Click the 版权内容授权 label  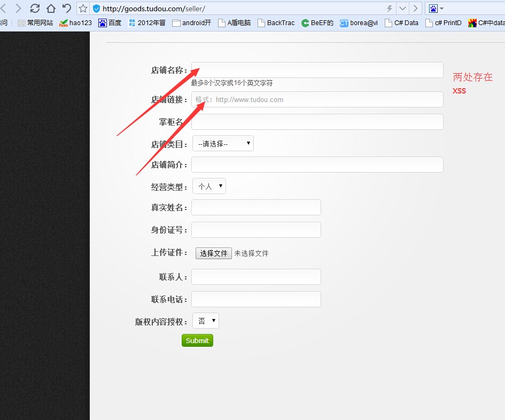click(x=161, y=322)
